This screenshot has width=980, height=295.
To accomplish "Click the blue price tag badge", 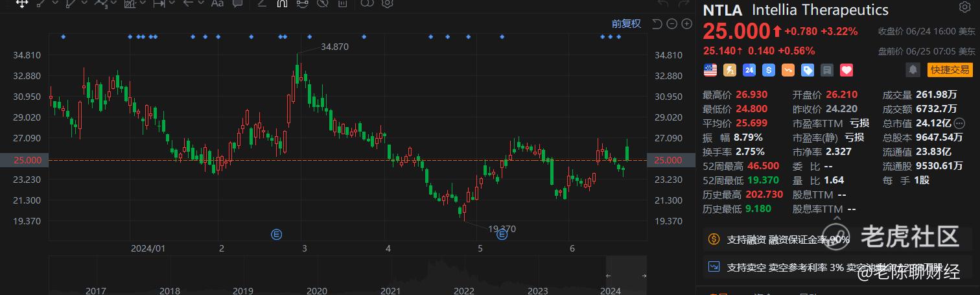I will tap(808, 69).
